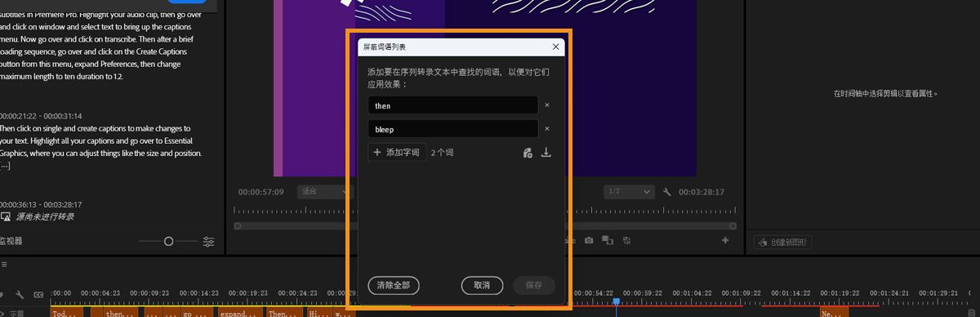The image size is (980, 317).
Task: Open text panel filter settings icon
Action: tap(209, 241)
